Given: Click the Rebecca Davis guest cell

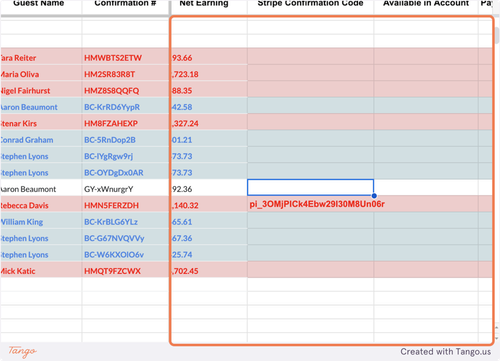Looking at the screenshot, I should point(41,204).
